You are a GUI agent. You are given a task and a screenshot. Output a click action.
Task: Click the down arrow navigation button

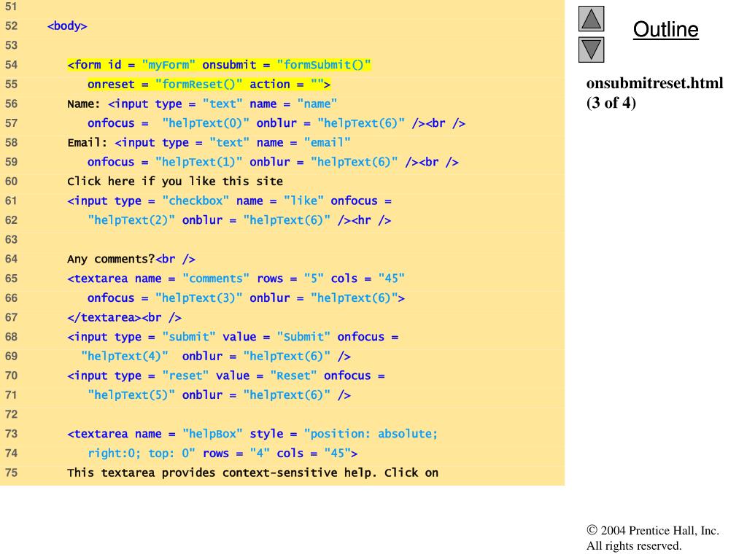click(591, 50)
